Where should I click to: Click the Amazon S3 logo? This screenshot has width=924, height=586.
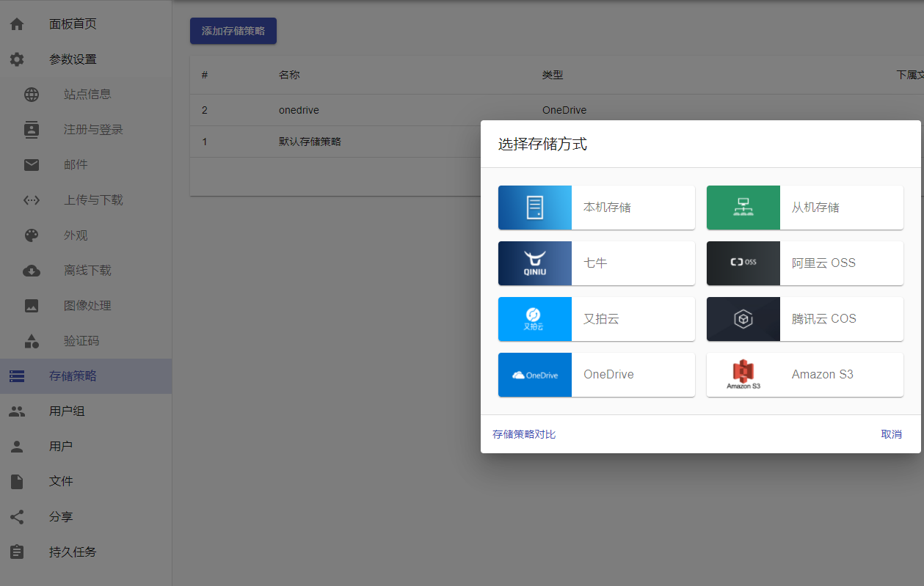click(x=743, y=375)
